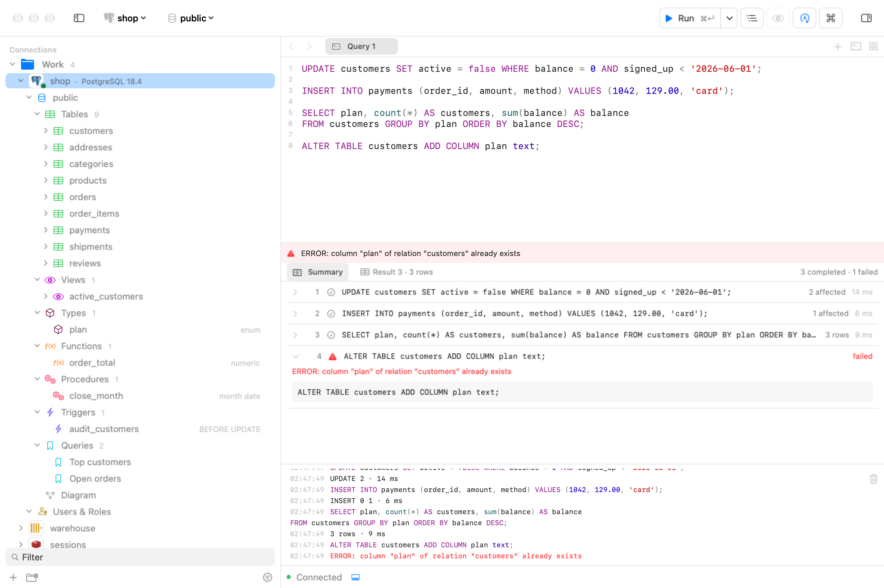Click the sidebar filter options icon
The height and width of the screenshot is (588, 884).
[x=267, y=577]
